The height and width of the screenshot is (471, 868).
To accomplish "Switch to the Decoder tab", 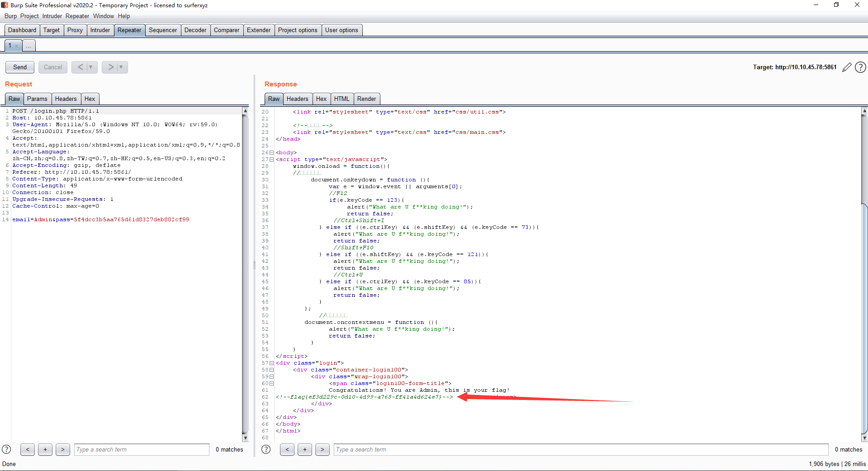I will coord(195,30).
